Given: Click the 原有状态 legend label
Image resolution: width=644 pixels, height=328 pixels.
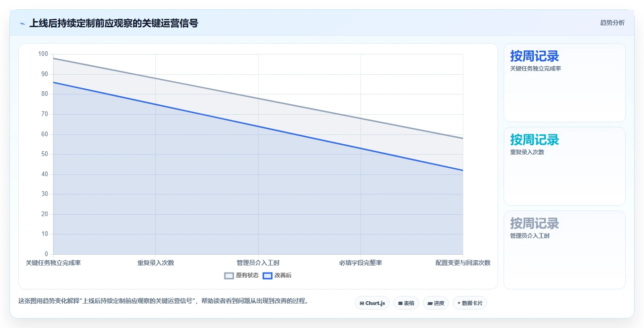Looking at the screenshot, I should point(247,275).
